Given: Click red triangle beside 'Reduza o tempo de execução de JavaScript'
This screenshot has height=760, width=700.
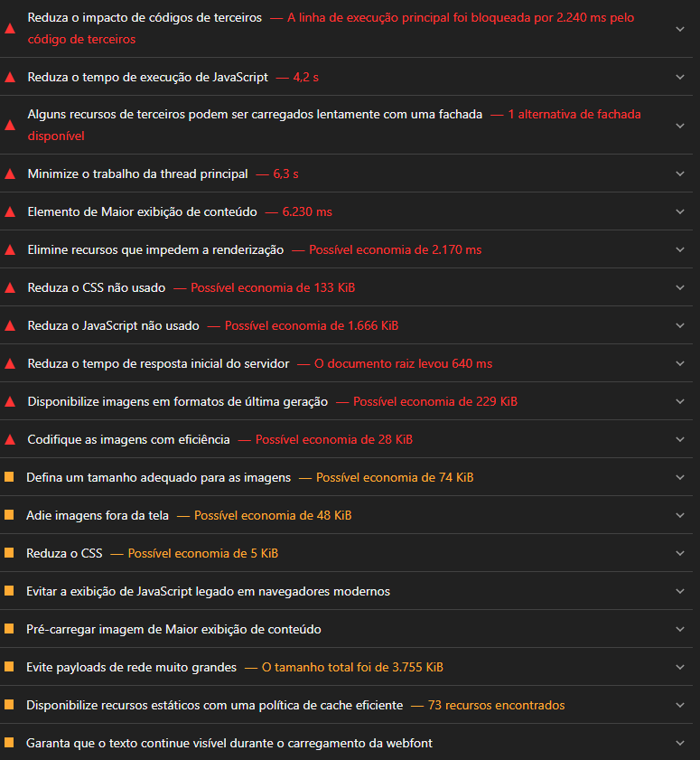Looking at the screenshot, I should click(10, 78).
